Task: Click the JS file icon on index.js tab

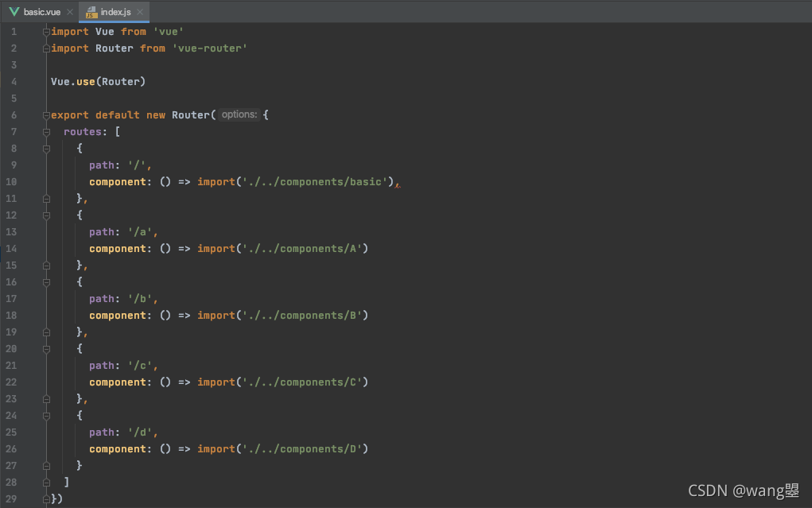Action: 91,12
